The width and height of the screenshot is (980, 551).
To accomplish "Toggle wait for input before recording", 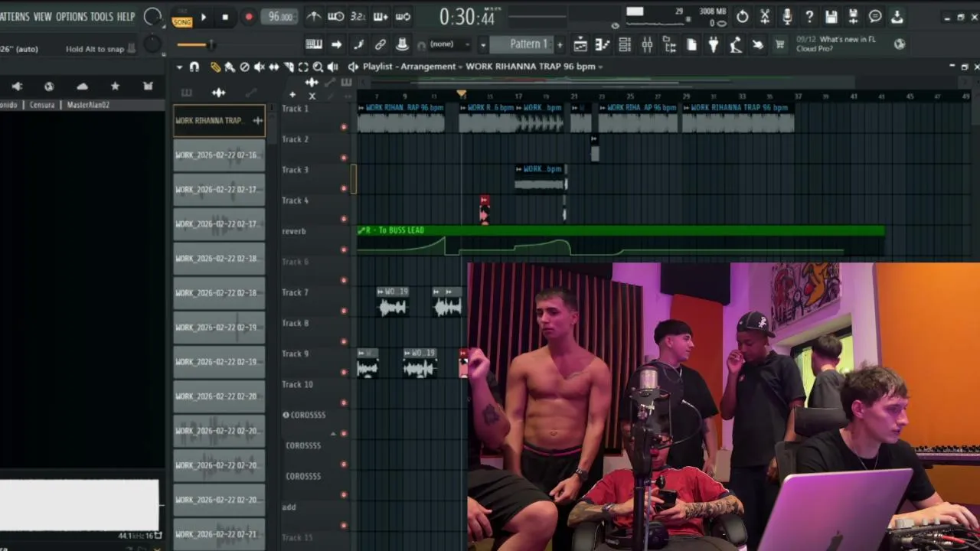I will coord(336,17).
